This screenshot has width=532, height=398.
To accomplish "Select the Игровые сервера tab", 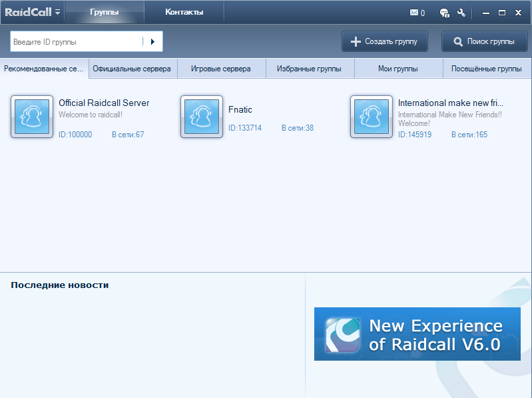I will [222, 69].
